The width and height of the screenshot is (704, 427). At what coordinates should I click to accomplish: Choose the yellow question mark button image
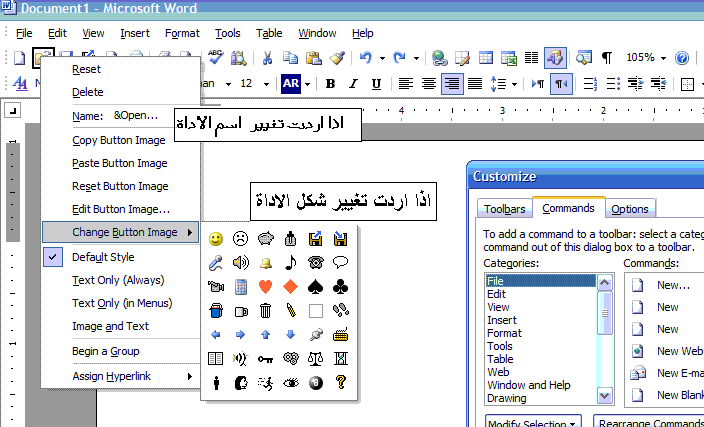341,383
